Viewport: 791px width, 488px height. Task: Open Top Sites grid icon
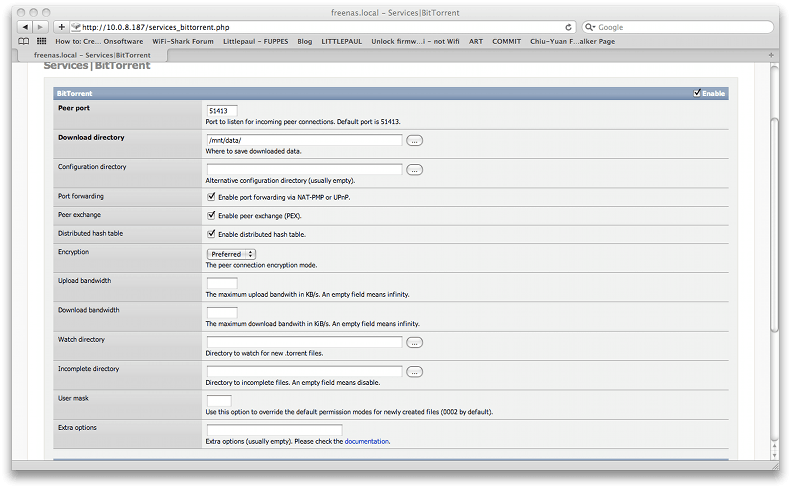click(x=42, y=41)
